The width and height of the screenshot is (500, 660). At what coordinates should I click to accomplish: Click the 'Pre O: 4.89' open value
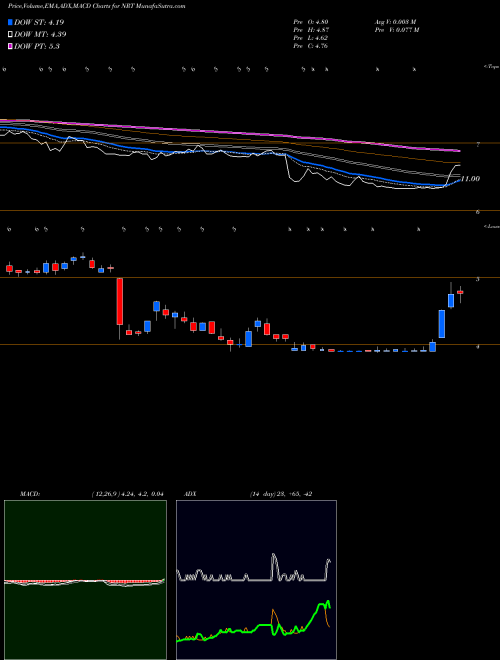pos(311,22)
